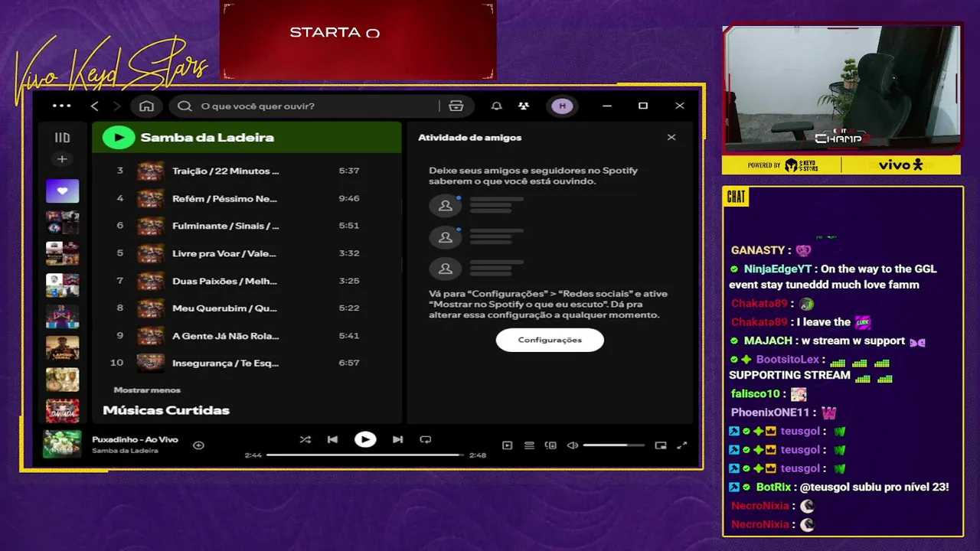Open second playlist thumbnail in sidebar

[62, 223]
